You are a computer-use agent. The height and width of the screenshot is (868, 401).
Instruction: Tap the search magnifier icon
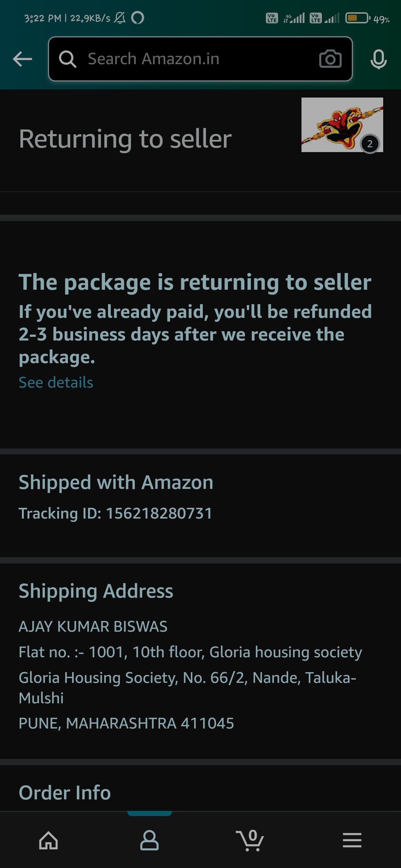(x=68, y=59)
